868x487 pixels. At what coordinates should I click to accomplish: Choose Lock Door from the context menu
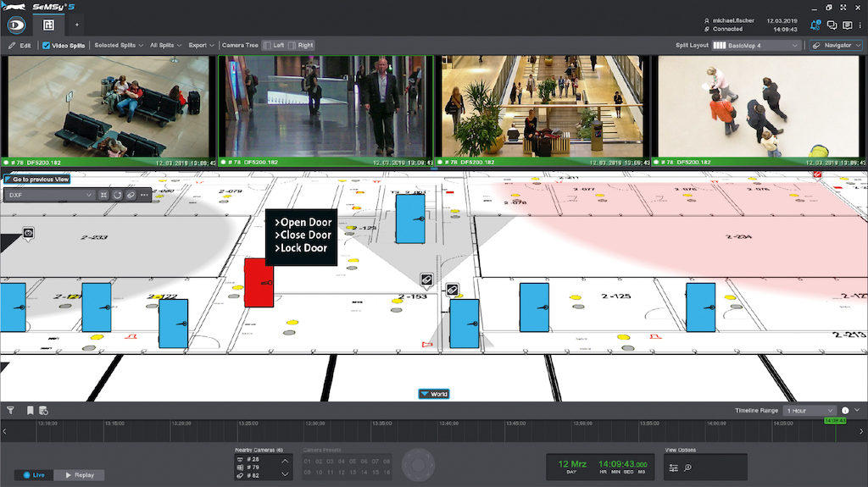coord(301,248)
